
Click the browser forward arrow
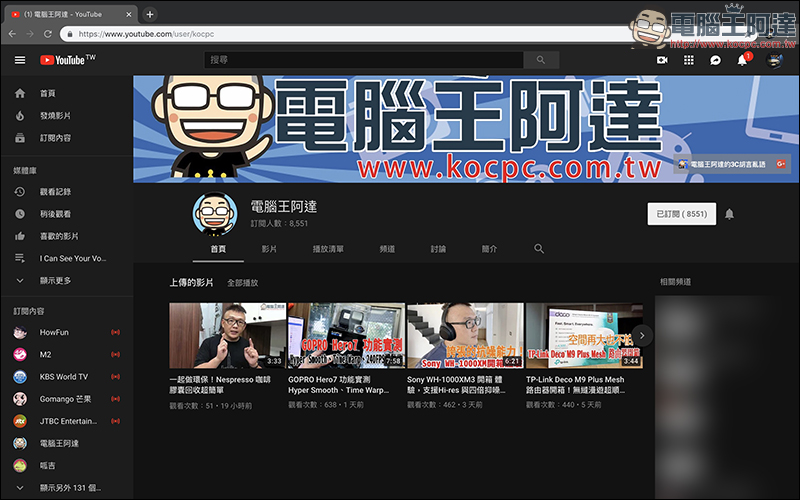point(30,34)
